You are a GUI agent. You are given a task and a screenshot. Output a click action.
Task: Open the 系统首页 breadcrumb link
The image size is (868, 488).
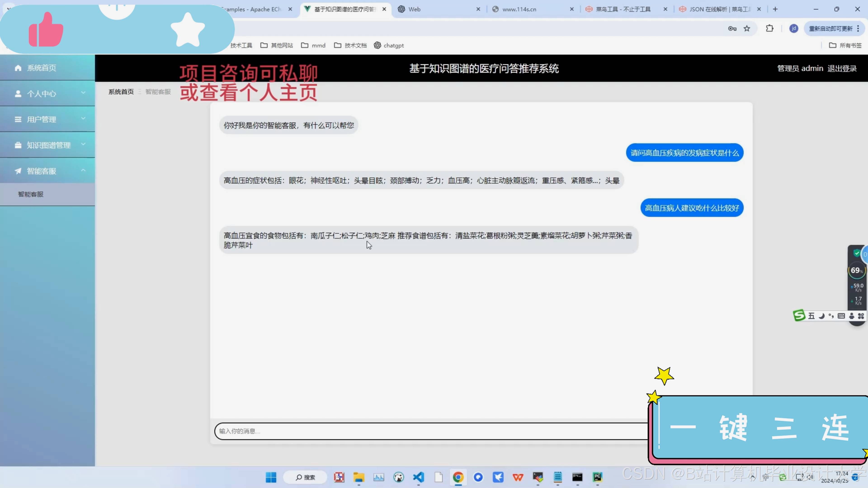(121, 91)
